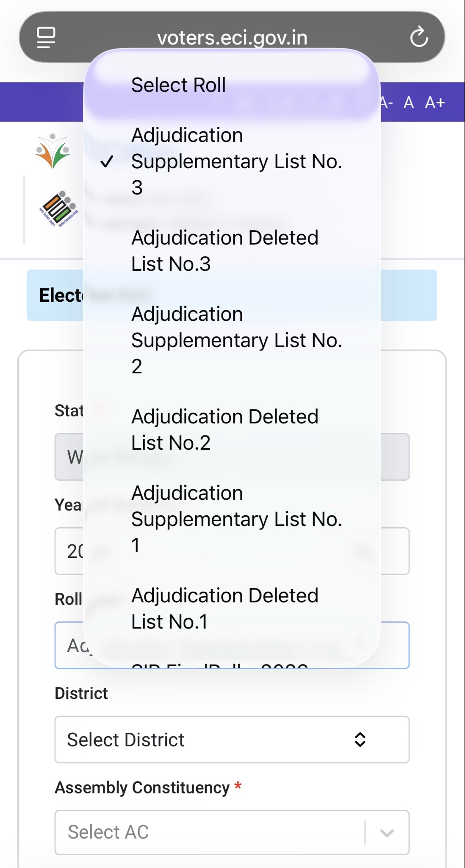
Task: Tap the Select AC chevron arrow
Action: click(387, 833)
